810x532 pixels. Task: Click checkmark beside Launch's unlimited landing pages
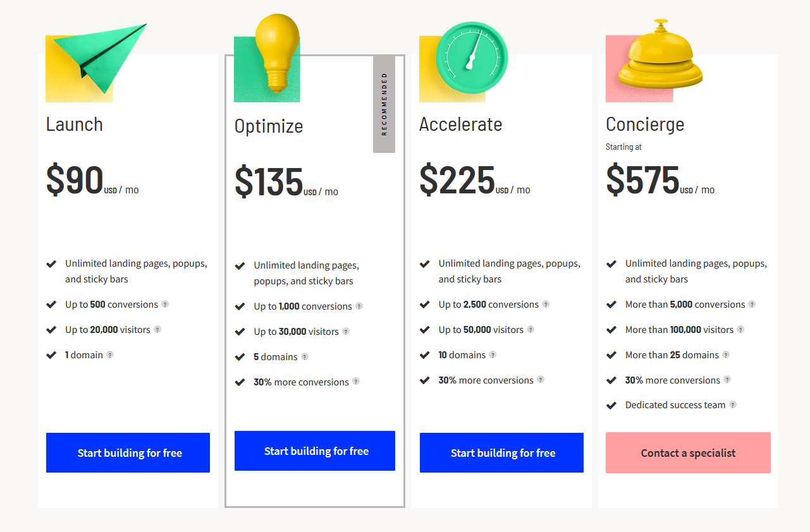click(51, 263)
